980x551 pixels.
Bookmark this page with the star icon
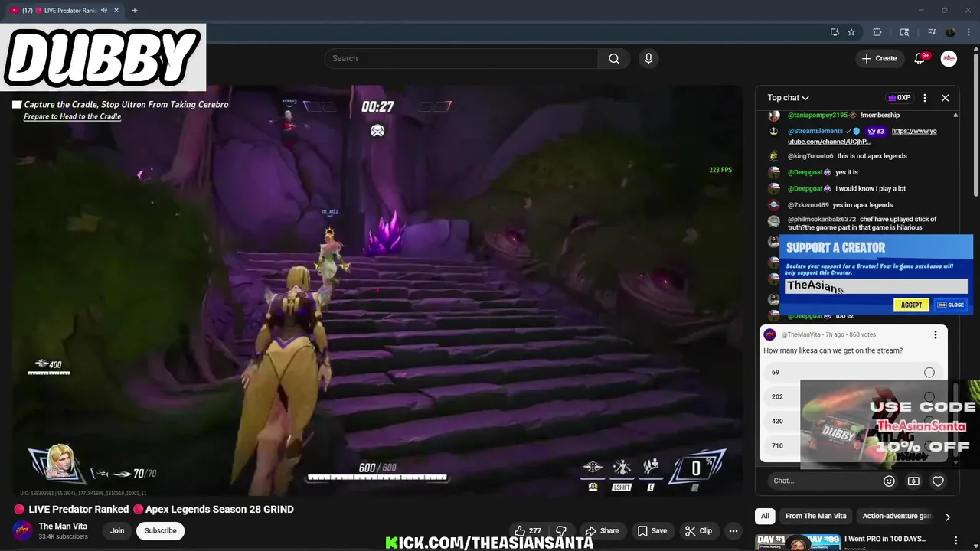tap(851, 32)
